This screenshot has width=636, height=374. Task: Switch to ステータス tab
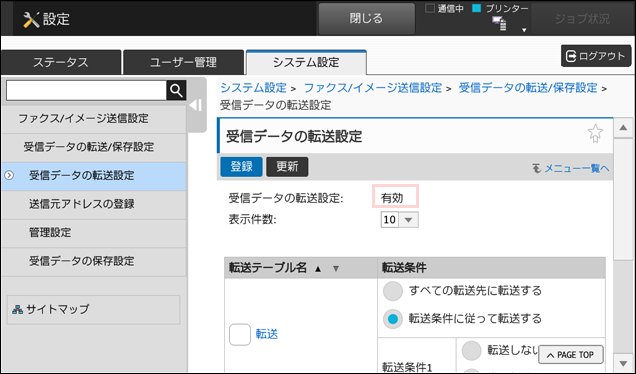[x=61, y=62]
